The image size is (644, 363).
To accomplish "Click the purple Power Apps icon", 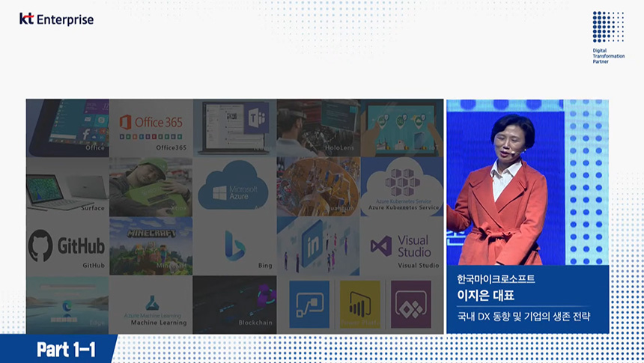I will pyautogui.click(x=411, y=305).
